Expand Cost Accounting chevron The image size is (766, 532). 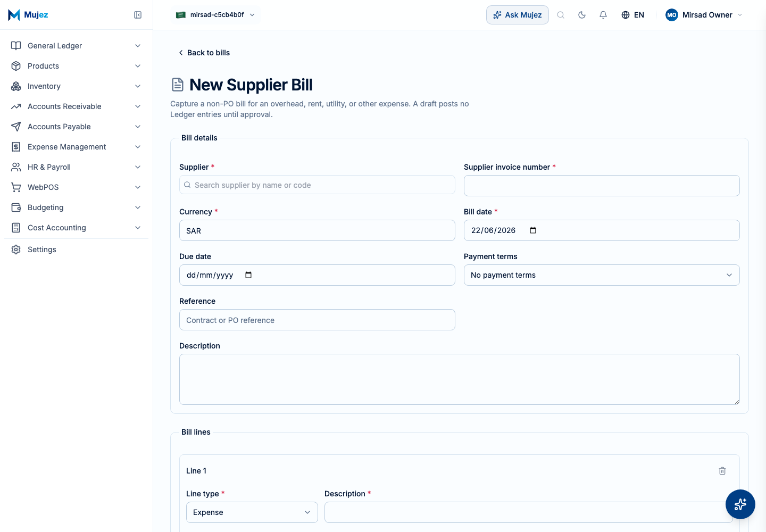pyautogui.click(x=138, y=228)
